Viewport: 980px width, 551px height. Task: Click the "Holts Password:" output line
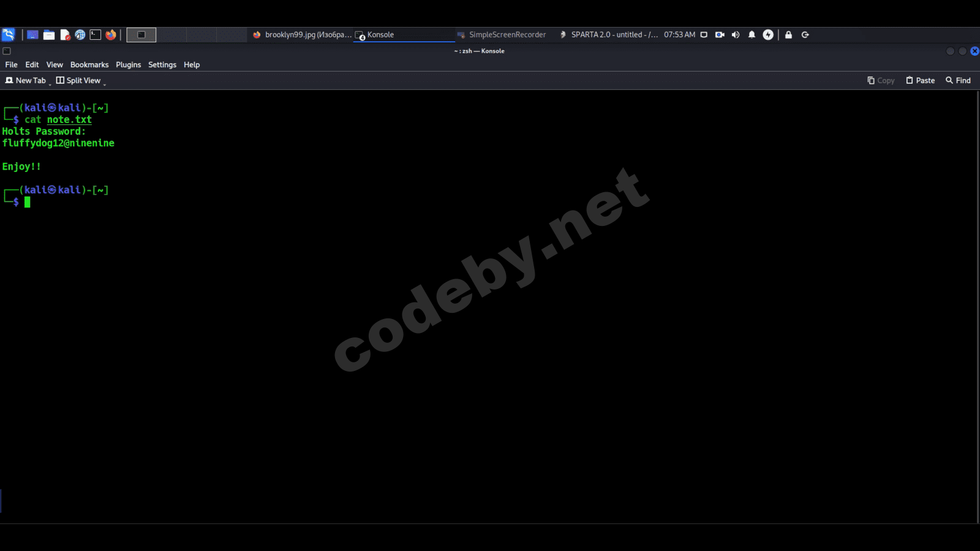[x=44, y=132]
